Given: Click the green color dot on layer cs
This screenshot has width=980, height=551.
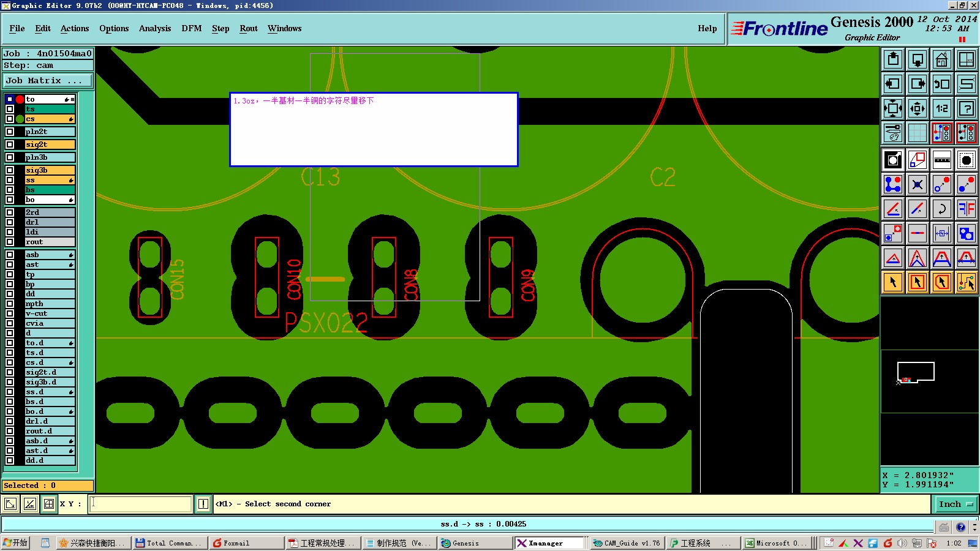Looking at the screenshot, I should click(20, 119).
